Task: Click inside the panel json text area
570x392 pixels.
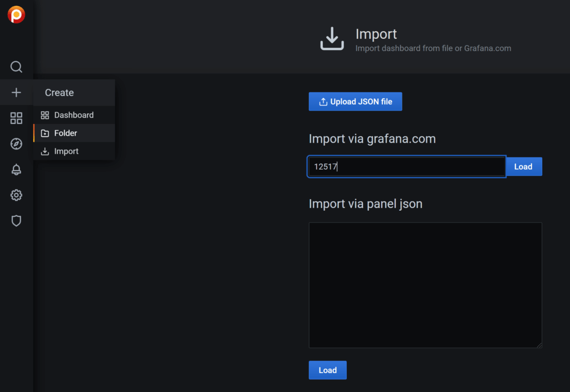Action: tap(425, 285)
